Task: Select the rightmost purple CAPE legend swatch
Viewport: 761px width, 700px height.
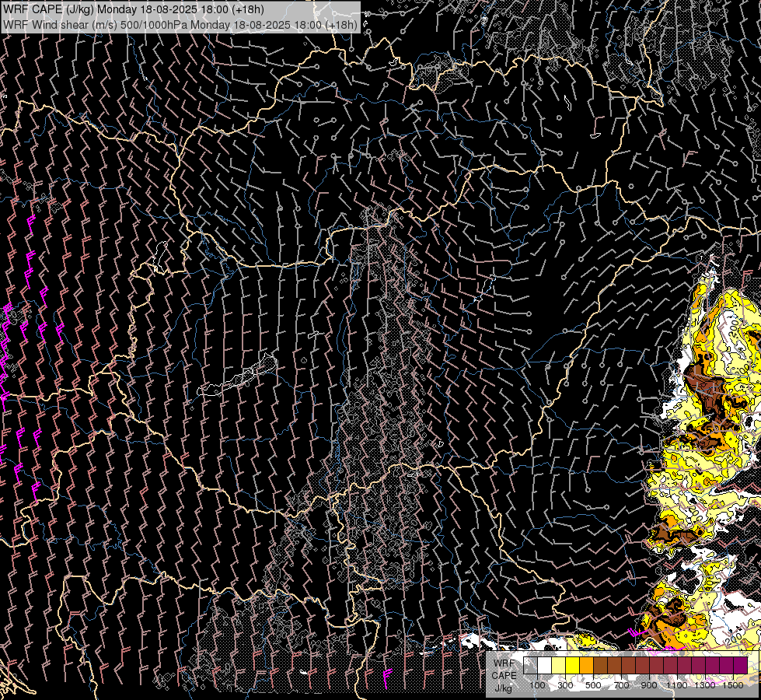Action: coord(741,665)
